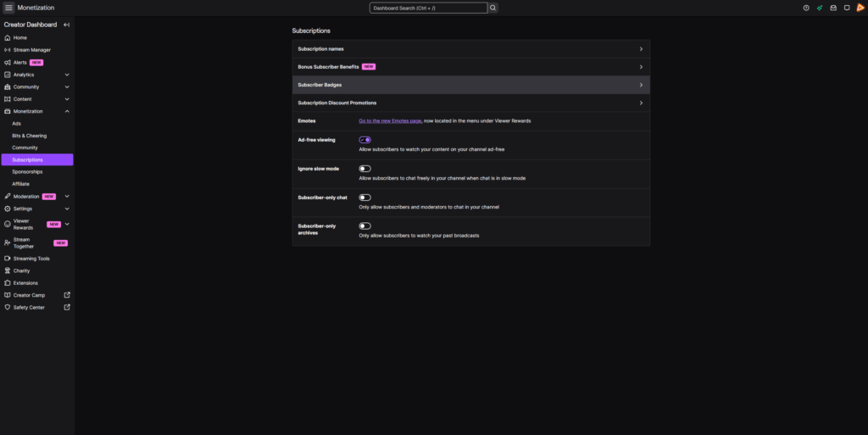
Task: Click the green sparkle icon in header
Action: [820, 8]
